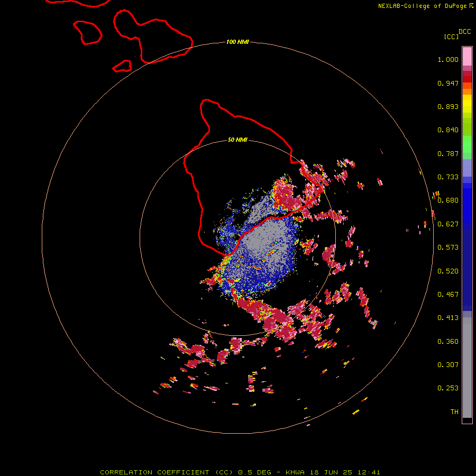
Task: Click the 0.840 legend value
Action: pyautogui.click(x=448, y=130)
